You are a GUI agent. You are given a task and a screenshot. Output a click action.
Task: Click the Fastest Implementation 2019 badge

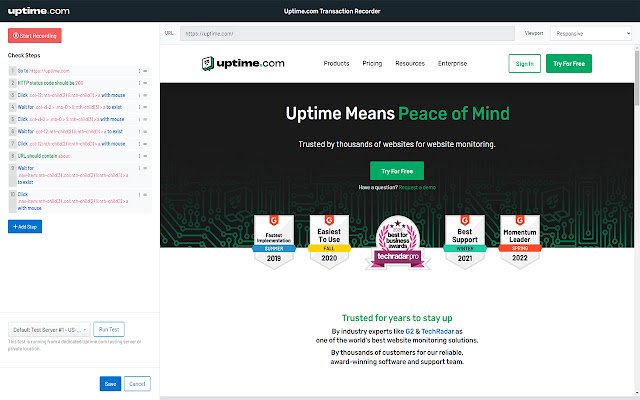click(274, 242)
